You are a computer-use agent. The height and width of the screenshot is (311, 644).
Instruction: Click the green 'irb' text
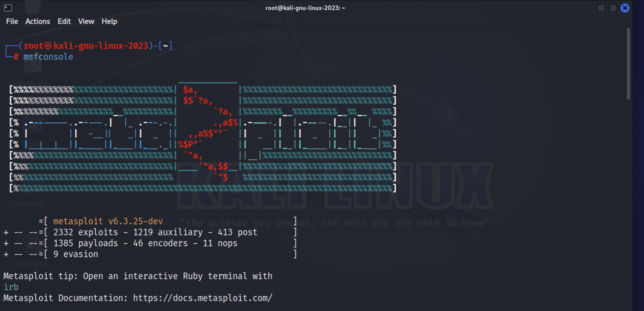11,287
